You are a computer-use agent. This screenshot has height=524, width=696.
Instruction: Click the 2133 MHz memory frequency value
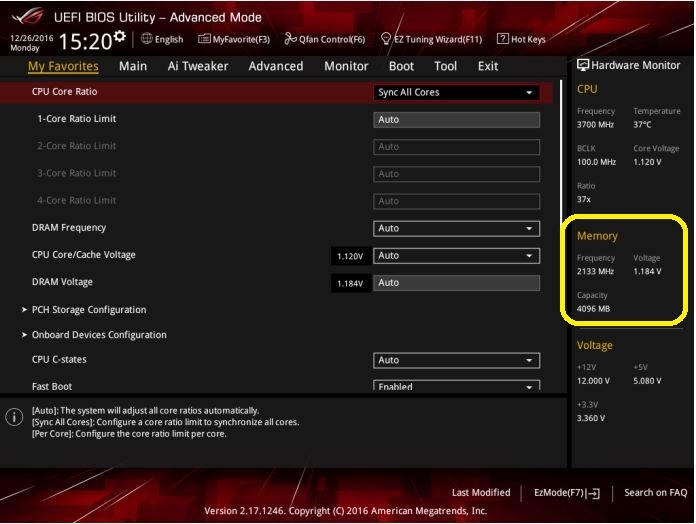(x=595, y=271)
